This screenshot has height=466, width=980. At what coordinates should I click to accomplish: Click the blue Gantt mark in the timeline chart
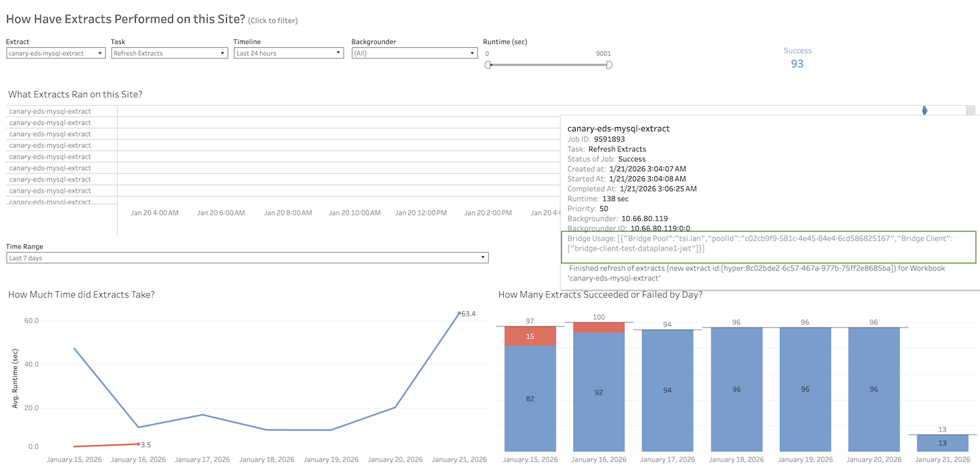point(924,110)
